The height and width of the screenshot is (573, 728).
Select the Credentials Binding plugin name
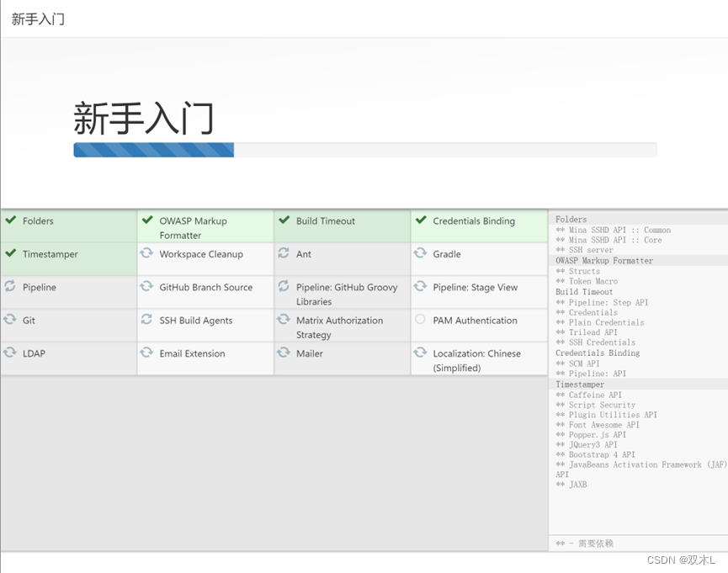[474, 221]
